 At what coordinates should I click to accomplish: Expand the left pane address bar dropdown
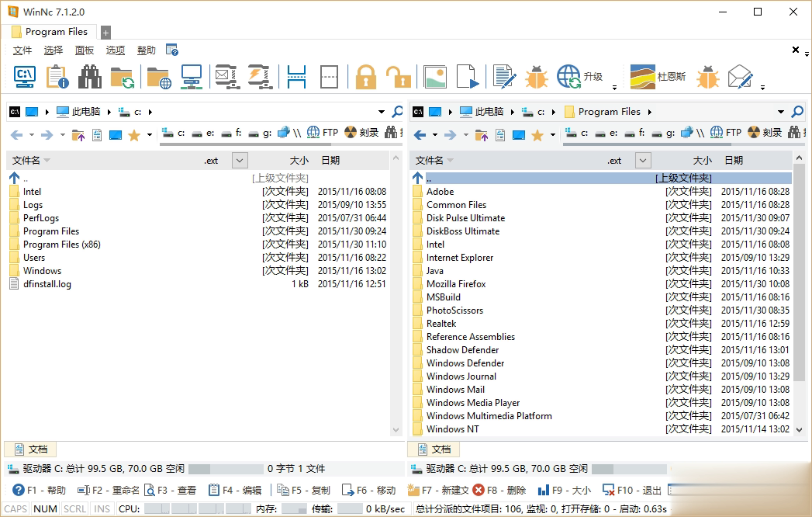[382, 112]
